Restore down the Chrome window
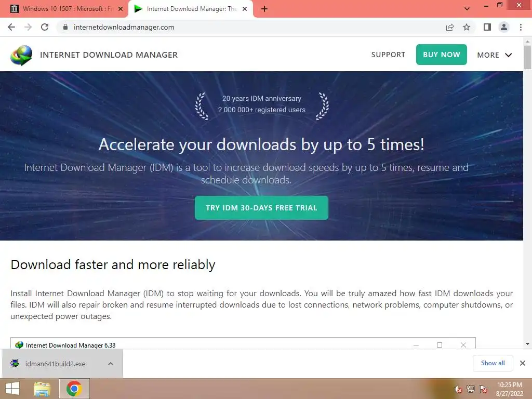 pyautogui.click(x=500, y=5)
